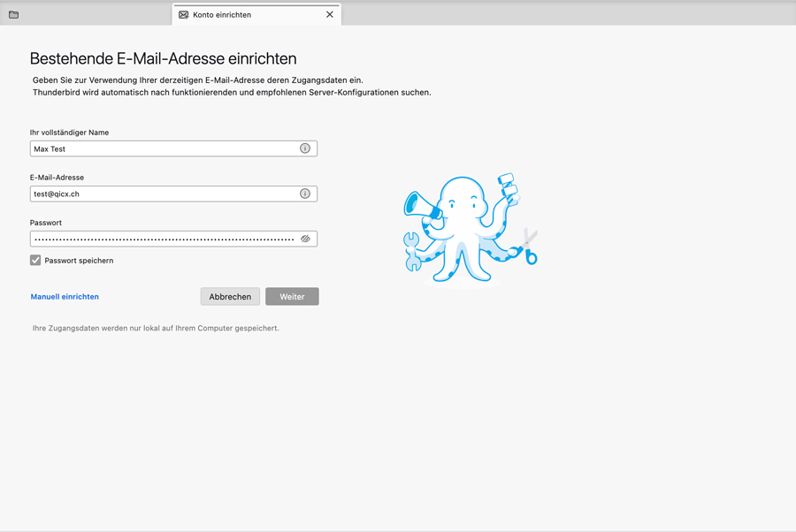Image resolution: width=796 pixels, height=532 pixels.
Task: Click the "Bestehende E-Mail-Adresse einrichten" heading
Action: [163, 59]
